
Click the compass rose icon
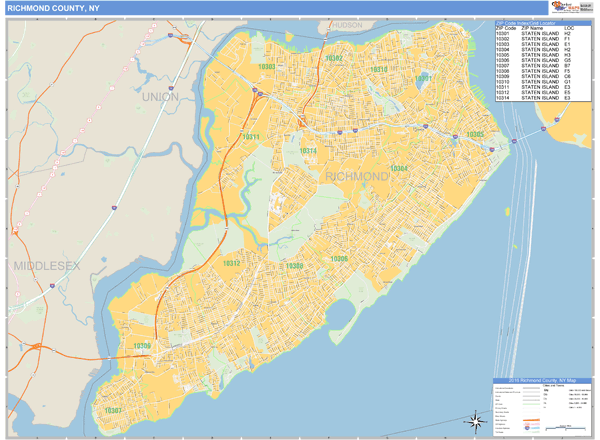474,420
